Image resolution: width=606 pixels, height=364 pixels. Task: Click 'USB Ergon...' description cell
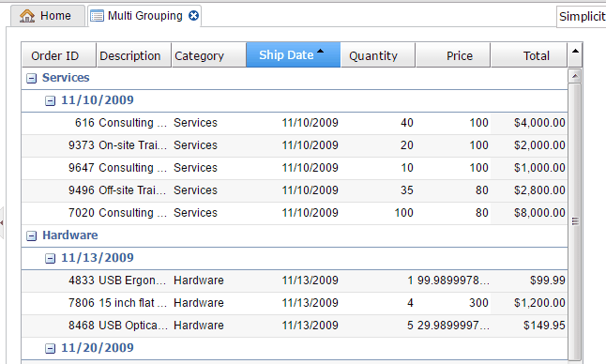coord(133,281)
